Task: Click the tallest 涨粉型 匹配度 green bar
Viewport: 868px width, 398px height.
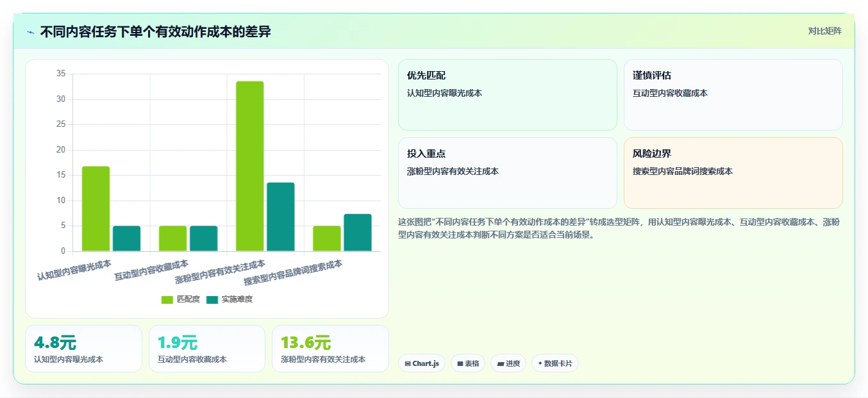Action: (x=250, y=166)
